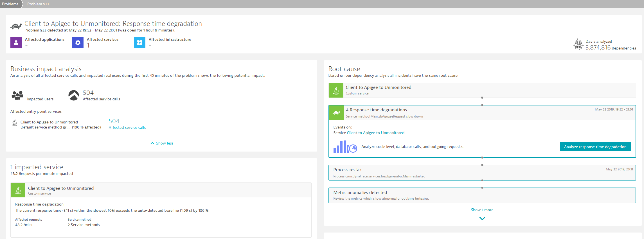Click the Affected service calls gauge icon

[x=74, y=95]
